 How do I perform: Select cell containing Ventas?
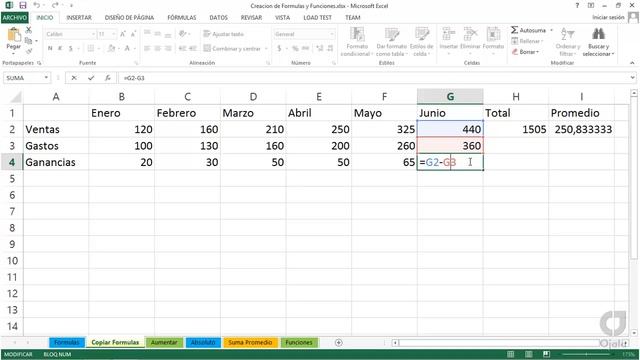coord(56,129)
